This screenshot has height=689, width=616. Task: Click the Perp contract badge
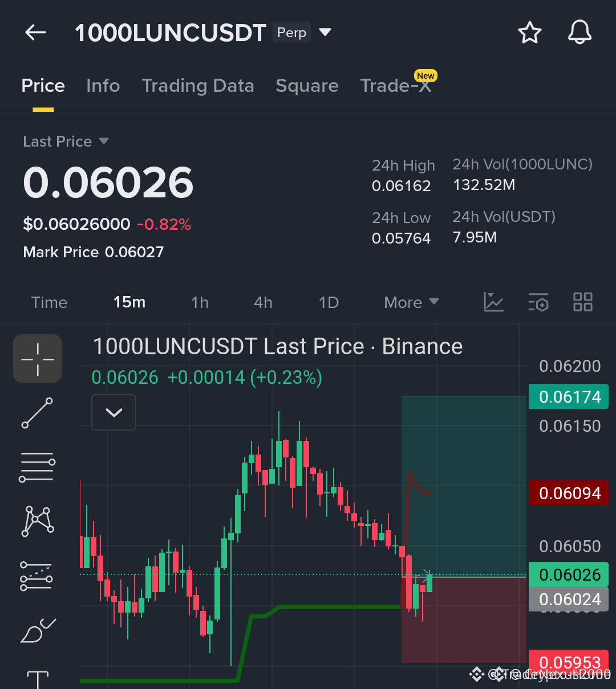pyautogui.click(x=291, y=33)
